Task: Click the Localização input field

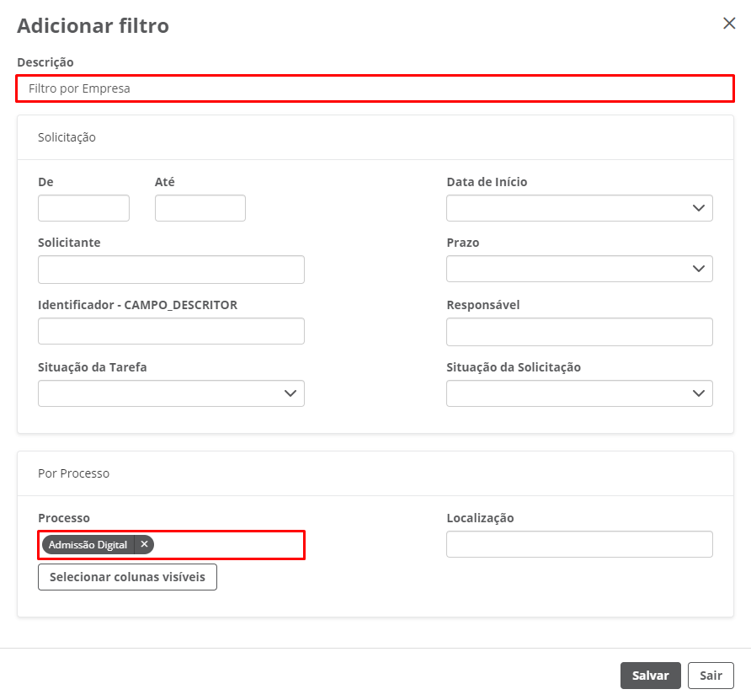Action: click(579, 544)
